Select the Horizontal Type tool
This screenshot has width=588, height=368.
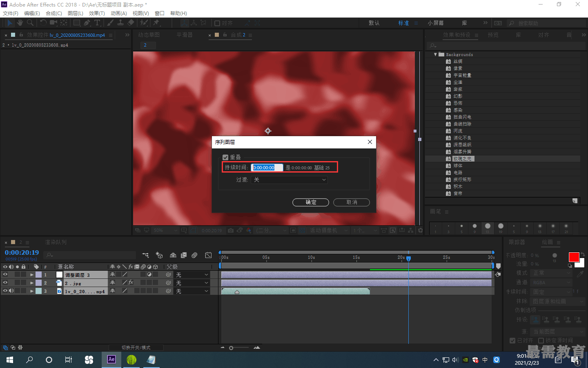(97, 23)
